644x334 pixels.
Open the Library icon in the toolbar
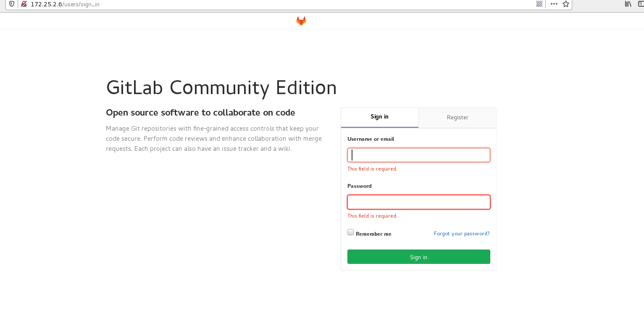[x=628, y=4]
